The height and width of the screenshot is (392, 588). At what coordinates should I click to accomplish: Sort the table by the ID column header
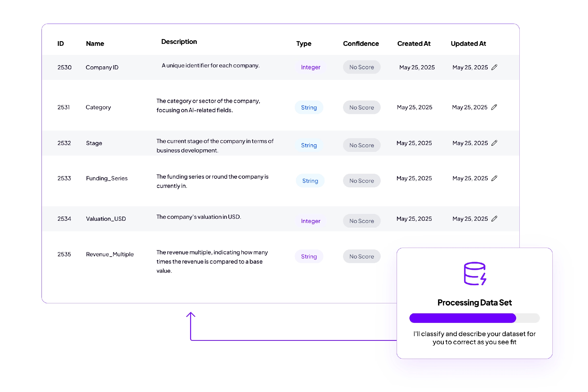click(61, 43)
